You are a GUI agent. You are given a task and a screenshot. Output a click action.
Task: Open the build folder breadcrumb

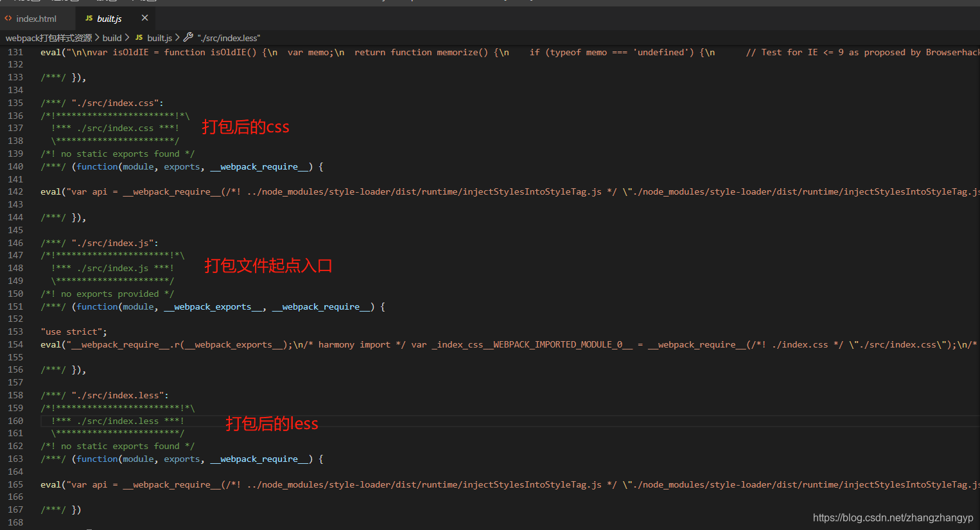click(112, 38)
